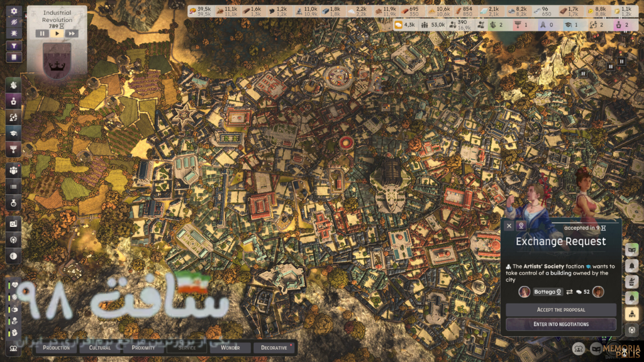Screen dimensions: 644x362
Task: Open the Proximity building tab
Action: pyautogui.click(x=143, y=348)
